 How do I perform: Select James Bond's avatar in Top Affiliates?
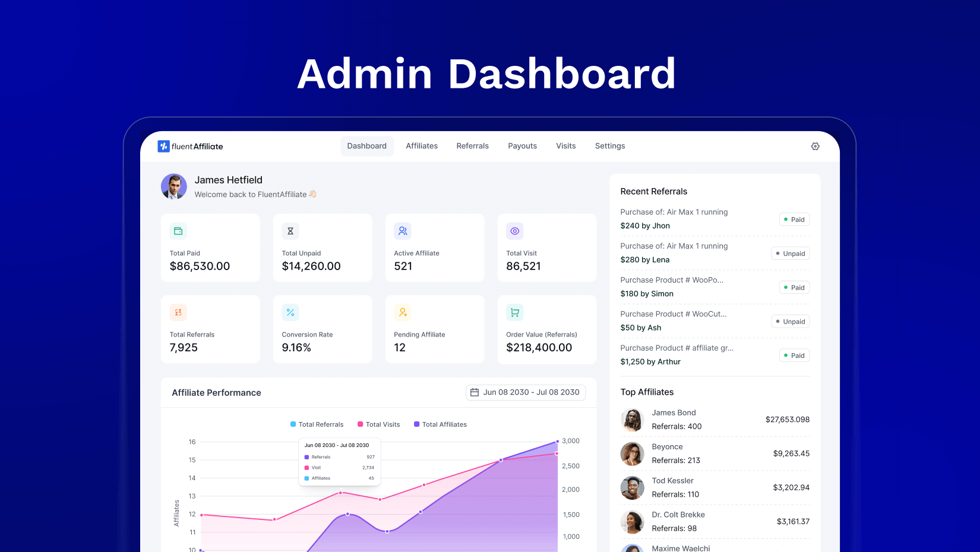point(632,420)
